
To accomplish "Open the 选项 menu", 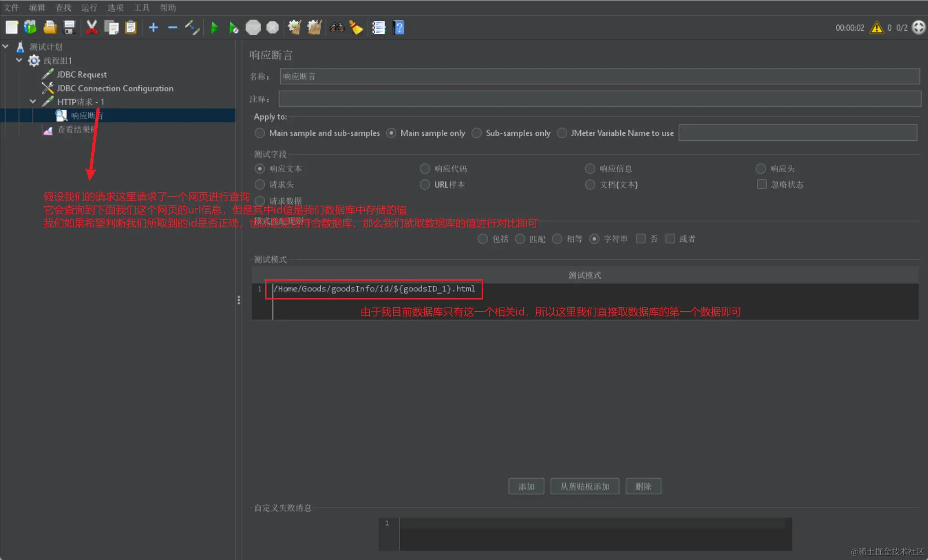I will tap(115, 7).
